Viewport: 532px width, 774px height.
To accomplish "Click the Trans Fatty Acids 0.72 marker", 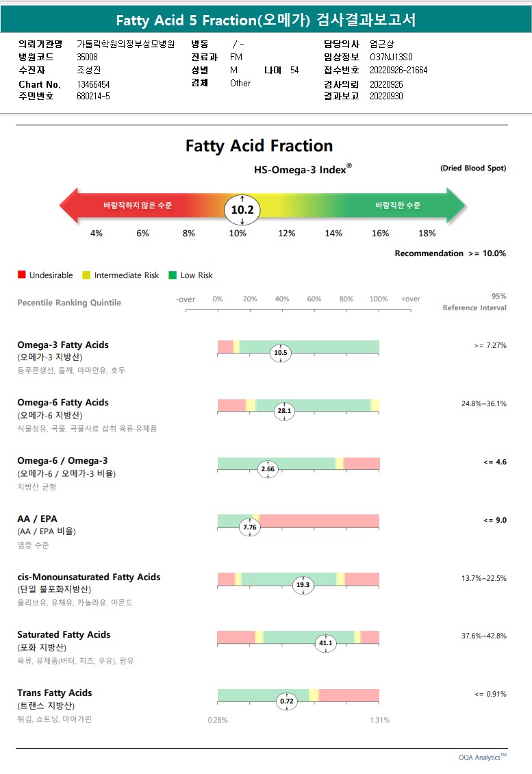I will pos(286,701).
